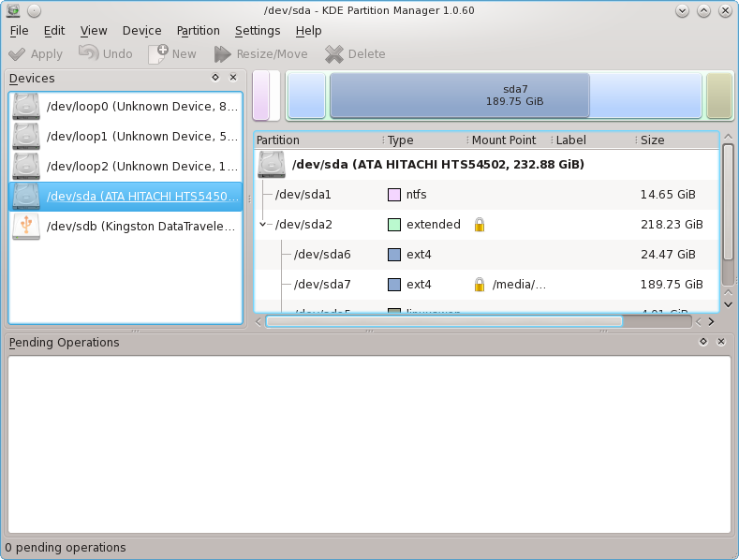
Task: Close the Devices panel
Action: click(x=233, y=78)
